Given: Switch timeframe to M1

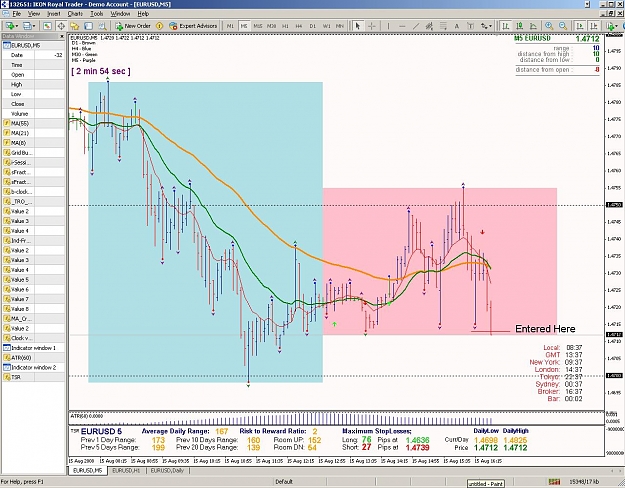Looking at the screenshot, I should pyautogui.click(x=230, y=26).
